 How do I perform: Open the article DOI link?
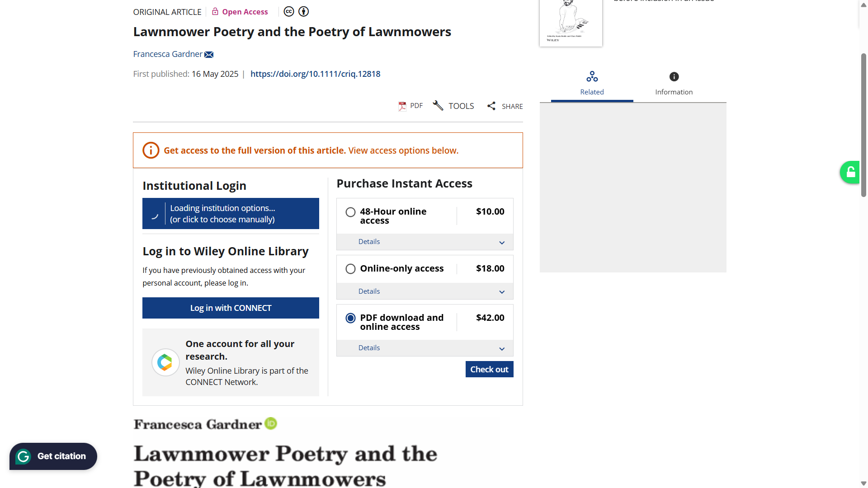315,74
